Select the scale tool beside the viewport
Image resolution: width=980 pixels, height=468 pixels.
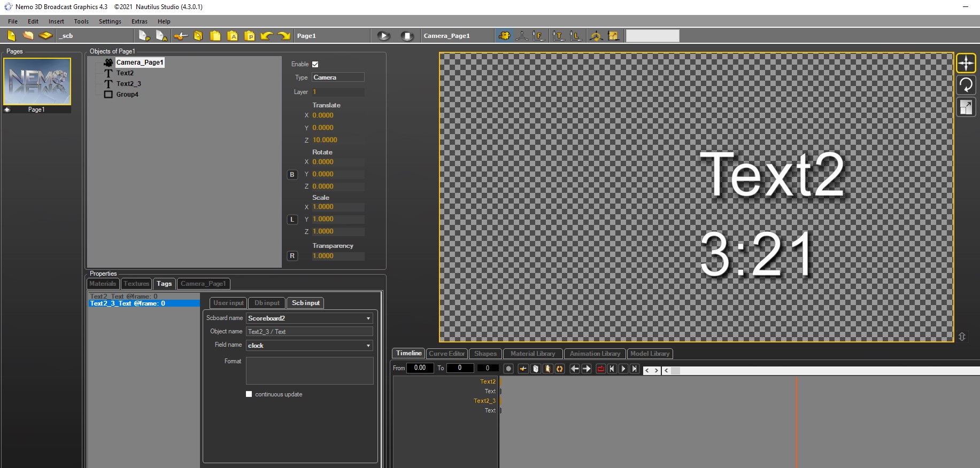966,107
